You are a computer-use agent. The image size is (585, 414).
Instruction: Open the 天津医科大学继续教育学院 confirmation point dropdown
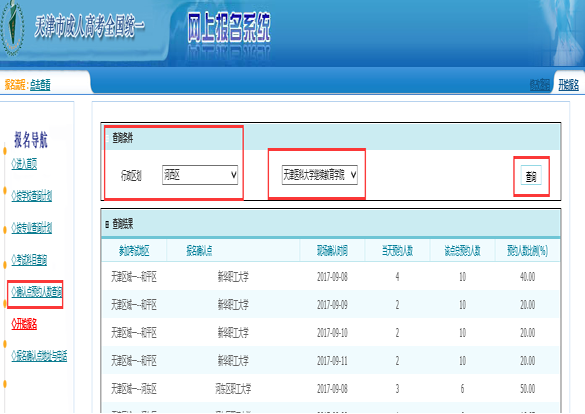pos(320,175)
